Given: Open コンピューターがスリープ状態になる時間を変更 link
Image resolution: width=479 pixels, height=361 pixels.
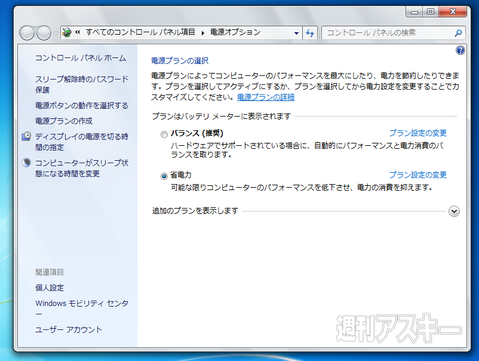Looking at the screenshot, I should coord(82,168).
